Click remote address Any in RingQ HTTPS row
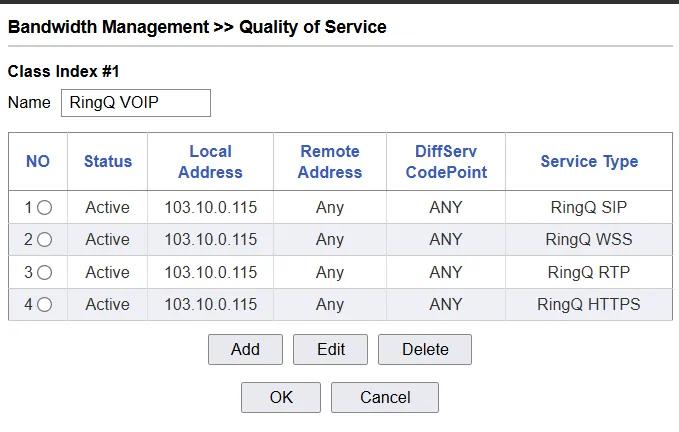 tap(330, 305)
